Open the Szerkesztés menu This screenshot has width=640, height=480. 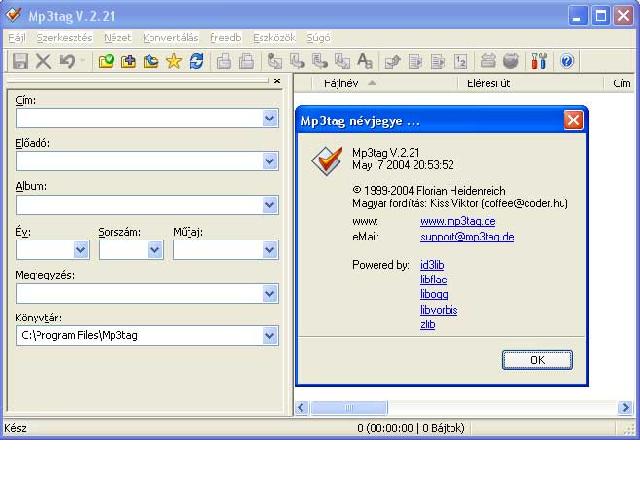click(64, 38)
